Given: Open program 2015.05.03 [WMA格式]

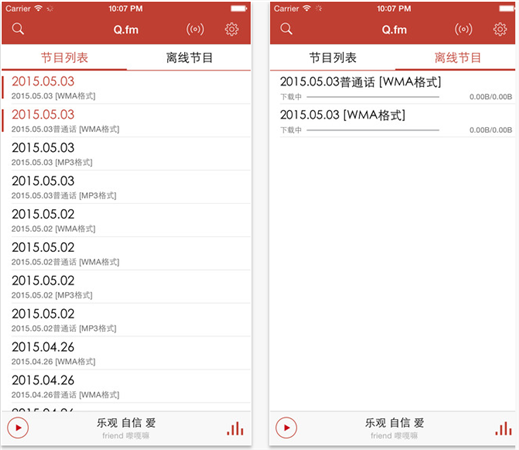Looking at the screenshot, I should click(126, 88).
